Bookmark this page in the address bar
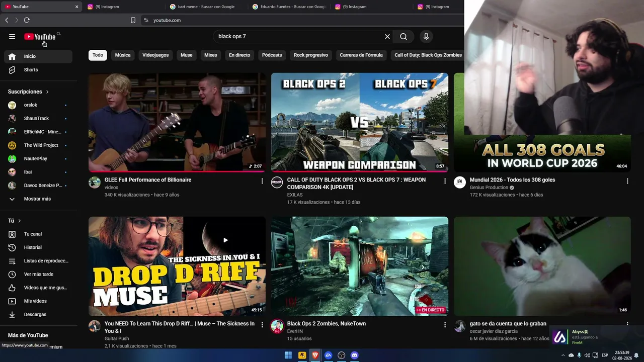Viewport: 644px width, 362px height. [133, 20]
